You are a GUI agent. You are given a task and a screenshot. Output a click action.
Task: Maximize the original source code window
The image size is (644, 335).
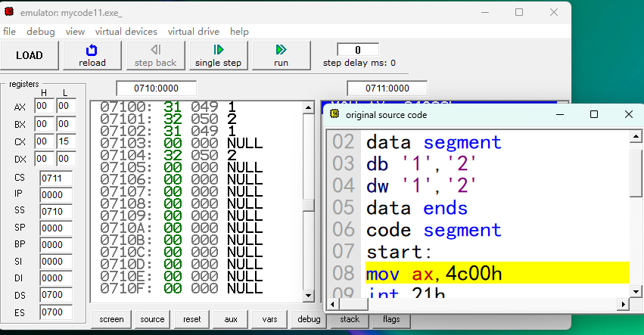594,114
